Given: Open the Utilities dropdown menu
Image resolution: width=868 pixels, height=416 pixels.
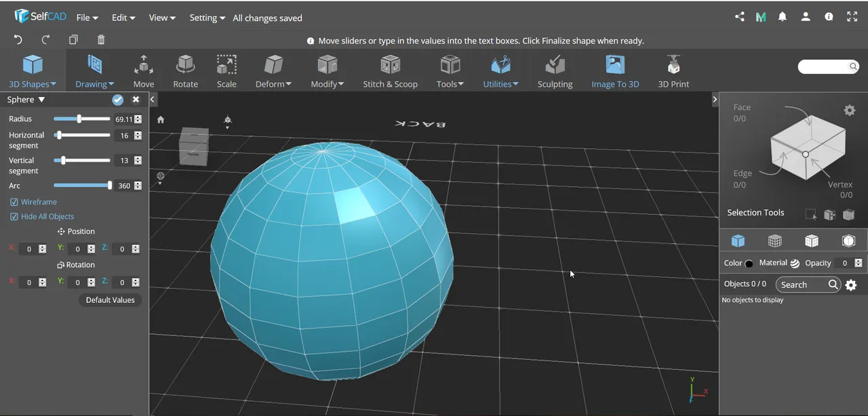Looking at the screenshot, I should pos(500,71).
